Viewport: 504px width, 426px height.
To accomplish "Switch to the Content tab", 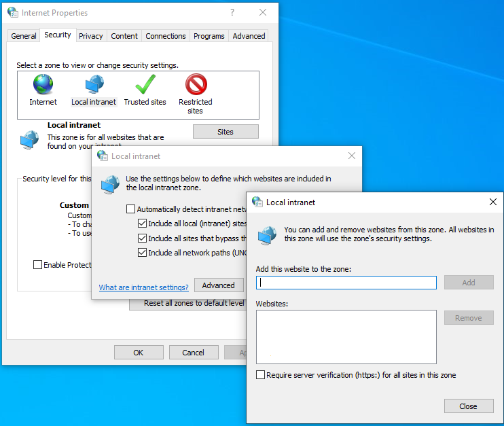I will tap(124, 36).
